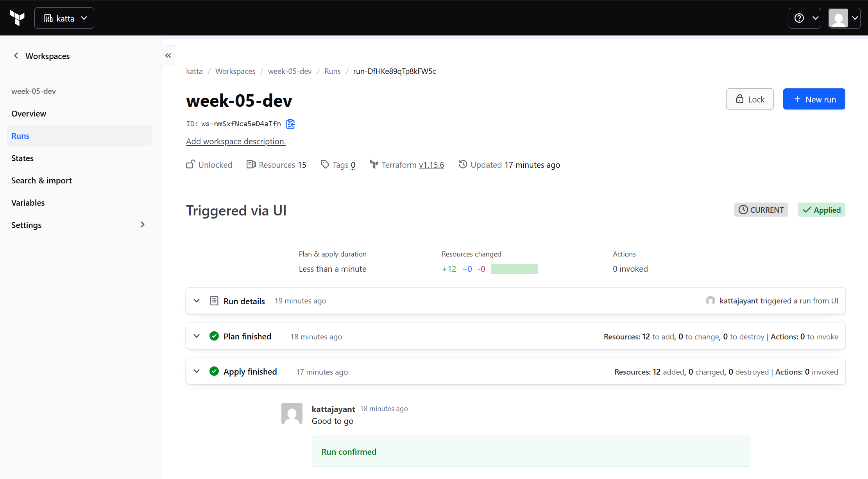
Task: Click the week-05-dev page title
Action: click(239, 100)
